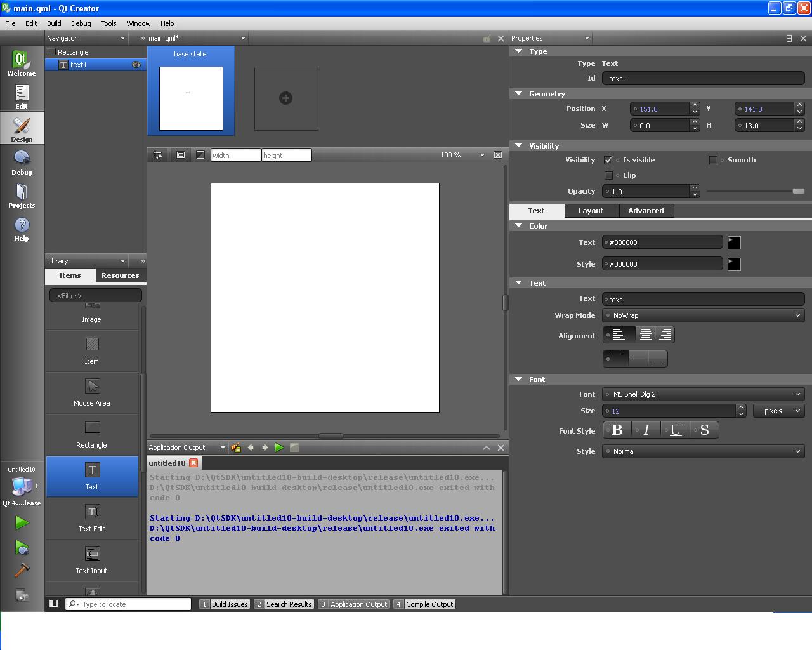Image resolution: width=812 pixels, height=650 pixels.
Task: Open the Wrap Mode dropdown
Action: coord(703,315)
